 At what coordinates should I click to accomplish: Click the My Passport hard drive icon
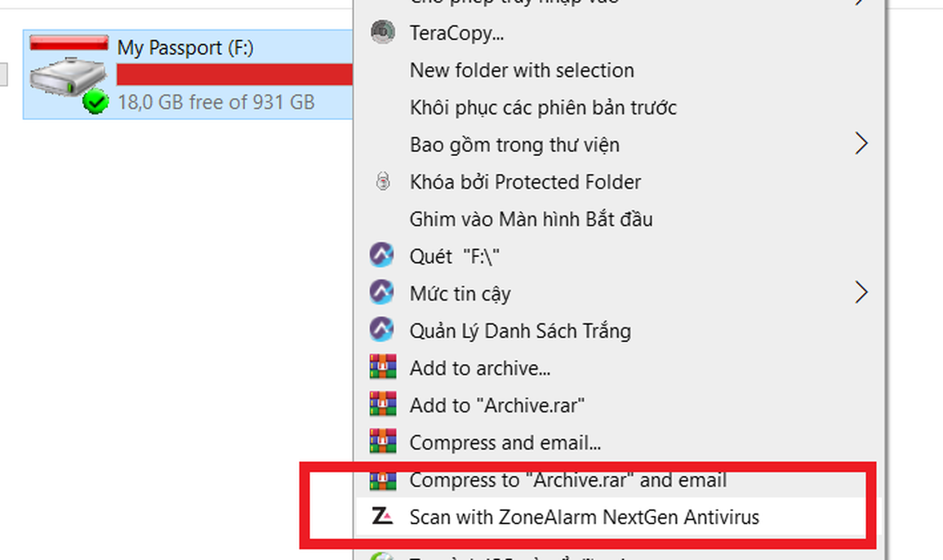point(69,74)
